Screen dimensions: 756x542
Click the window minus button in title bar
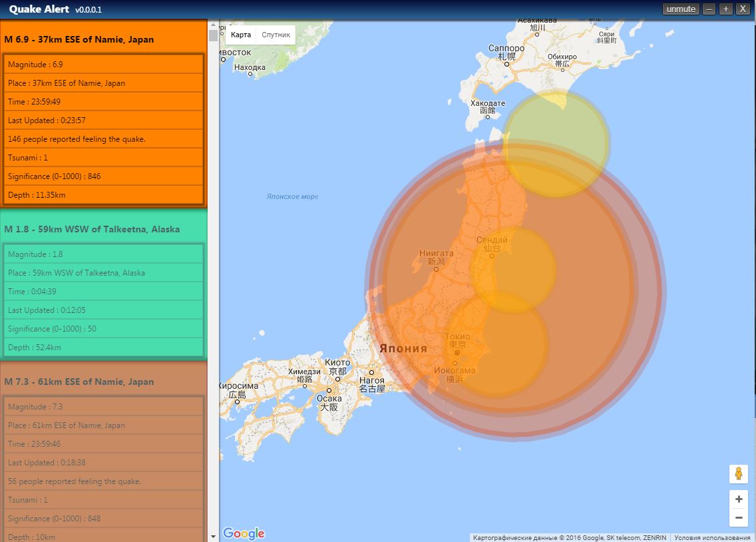(709, 9)
